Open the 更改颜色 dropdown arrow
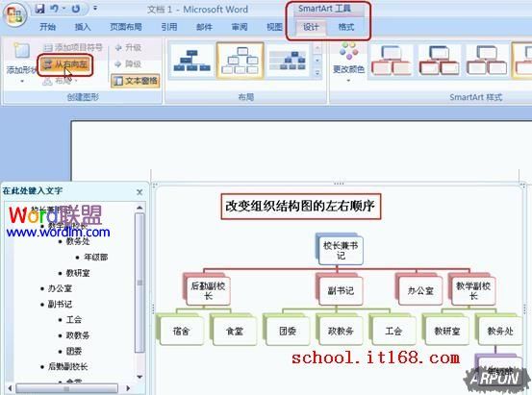 [x=348, y=81]
